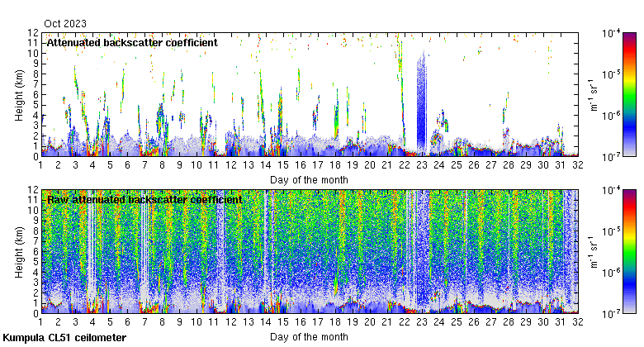Click day 32 tick label on upper plot axis
The height and width of the screenshot is (347, 644).
point(578,165)
